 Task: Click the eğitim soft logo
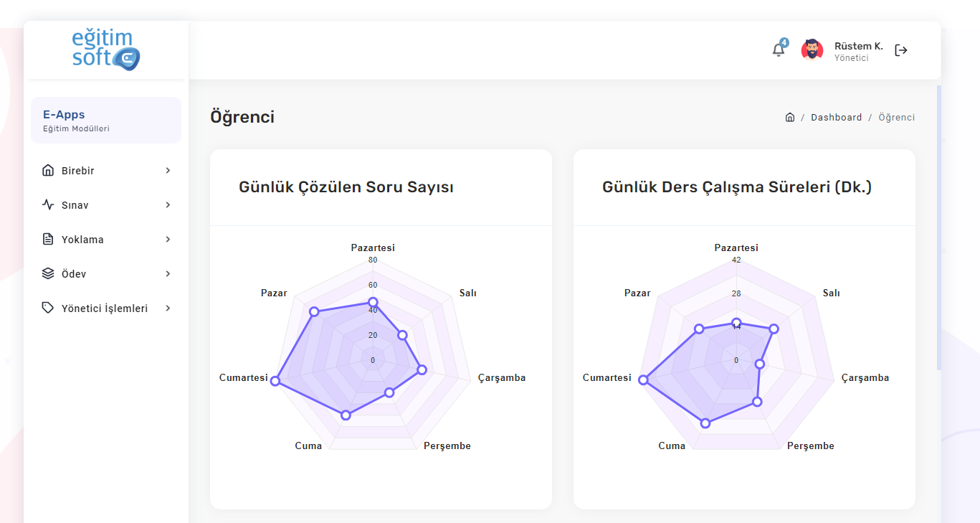106,50
